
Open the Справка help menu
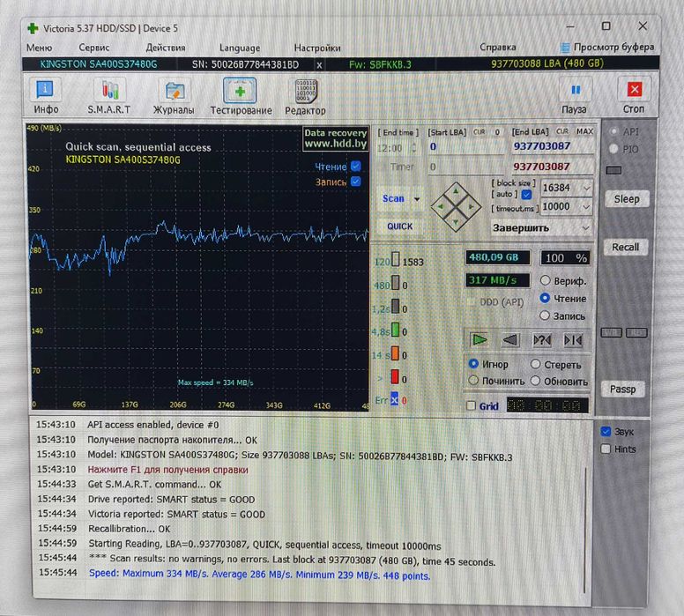point(498,47)
